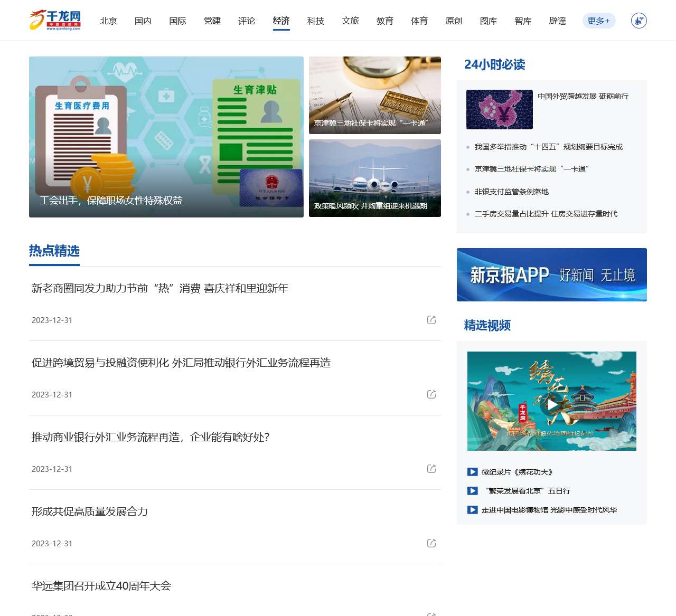Open 二手房交易量占比提升 news link
The image size is (676, 616).
546,214
